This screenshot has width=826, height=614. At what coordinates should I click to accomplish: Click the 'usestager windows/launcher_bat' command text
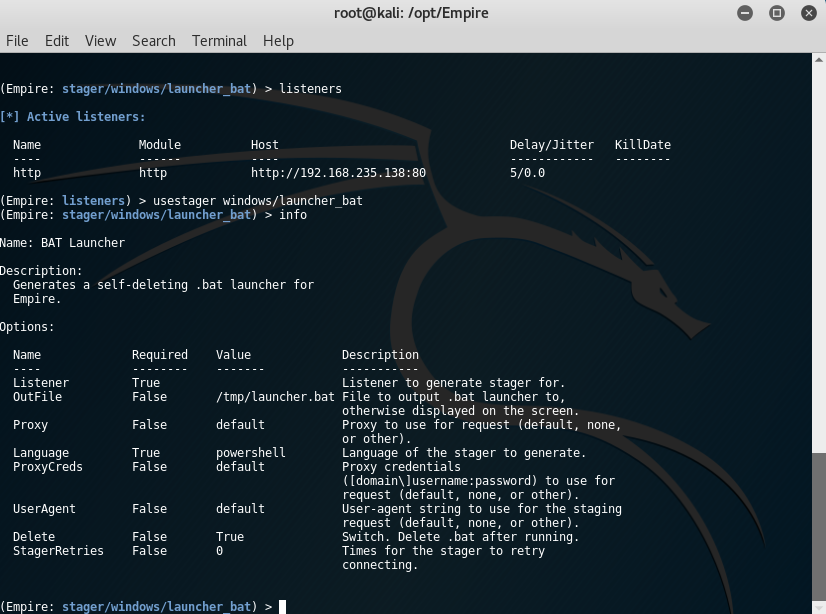258,201
